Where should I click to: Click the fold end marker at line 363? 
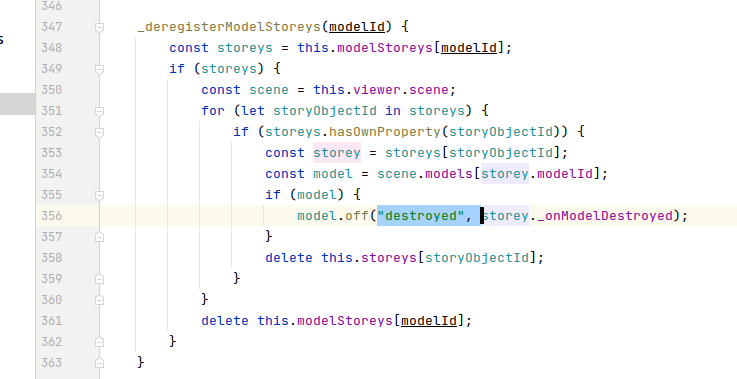(x=99, y=363)
